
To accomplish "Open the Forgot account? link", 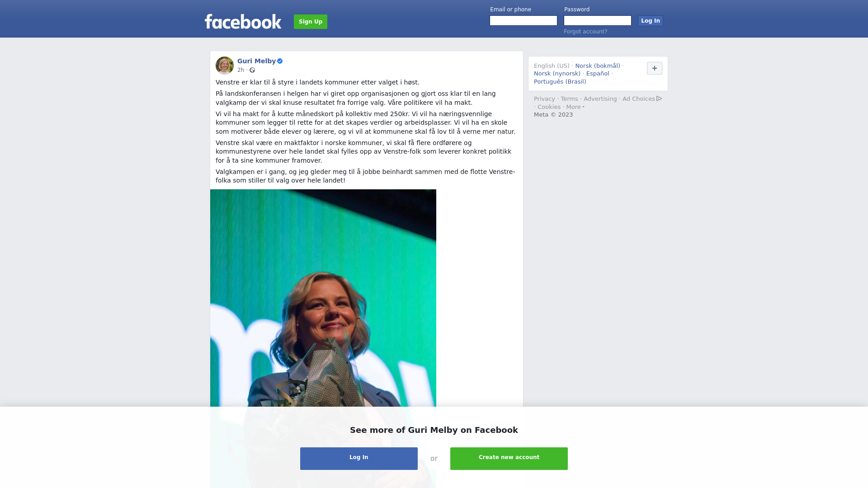I will coord(585,32).
